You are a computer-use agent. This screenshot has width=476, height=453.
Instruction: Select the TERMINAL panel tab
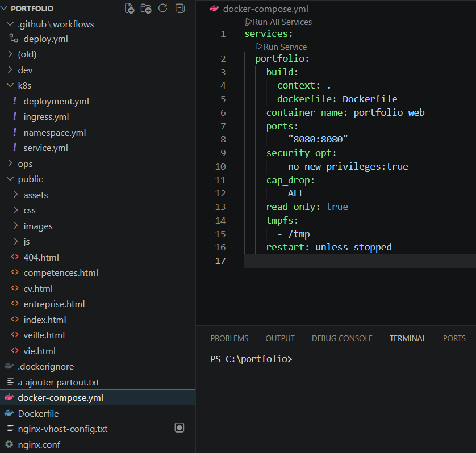(x=408, y=338)
